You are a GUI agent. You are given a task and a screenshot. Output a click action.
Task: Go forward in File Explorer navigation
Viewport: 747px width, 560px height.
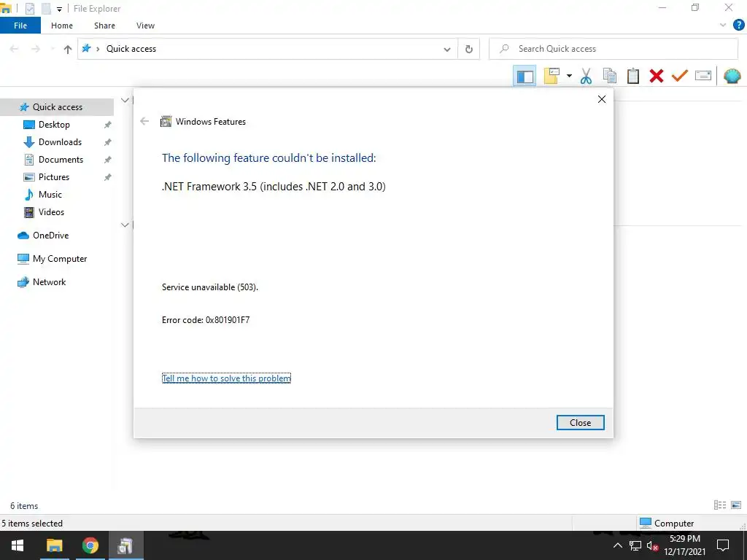36,49
